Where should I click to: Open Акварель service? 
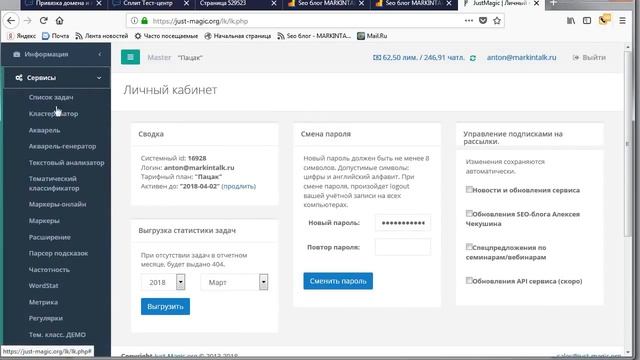click(44, 130)
